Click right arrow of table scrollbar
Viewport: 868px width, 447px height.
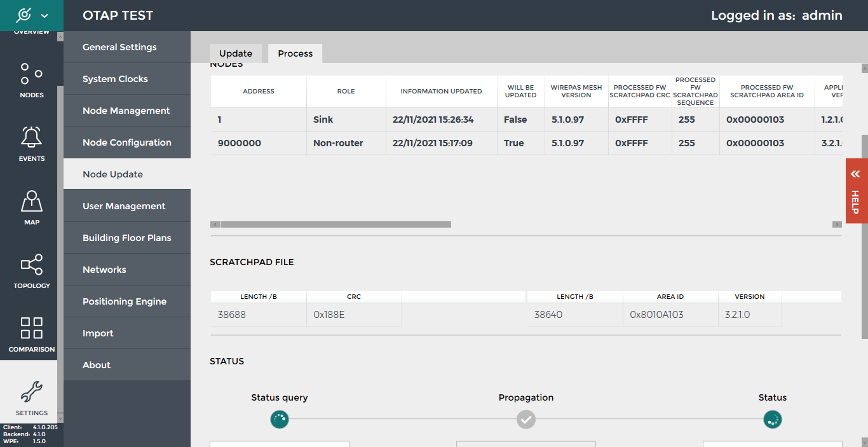[837, 224]
